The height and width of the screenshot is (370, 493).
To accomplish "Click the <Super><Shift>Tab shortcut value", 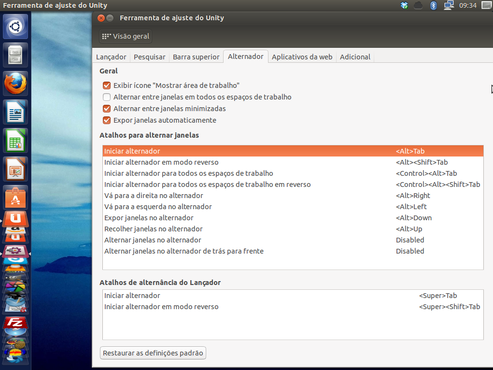I will [450, 307].
